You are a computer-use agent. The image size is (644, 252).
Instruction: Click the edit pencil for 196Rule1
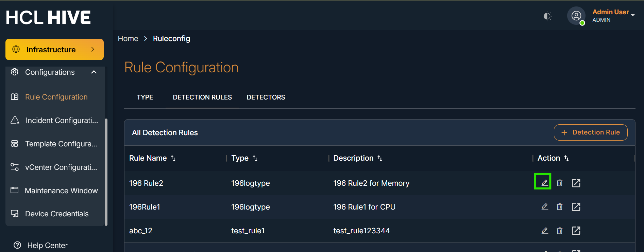point(545,206)
